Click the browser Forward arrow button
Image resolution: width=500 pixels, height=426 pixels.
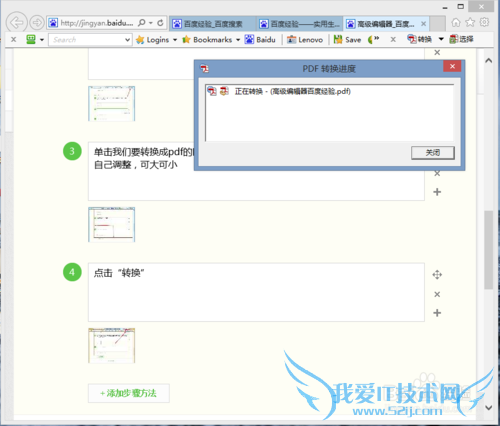[37, 23]
